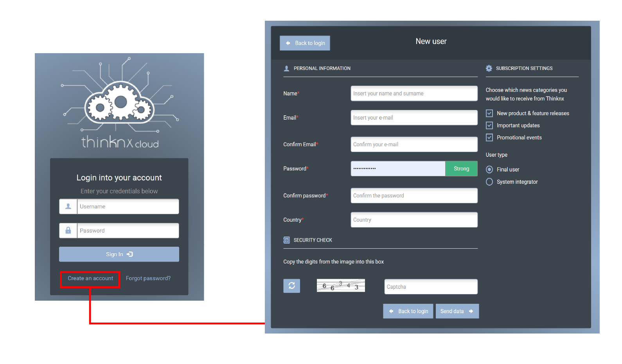Uncheck New product & feature releases
The height and width of the screenshot is (364, 622).
tap(489, 113)
